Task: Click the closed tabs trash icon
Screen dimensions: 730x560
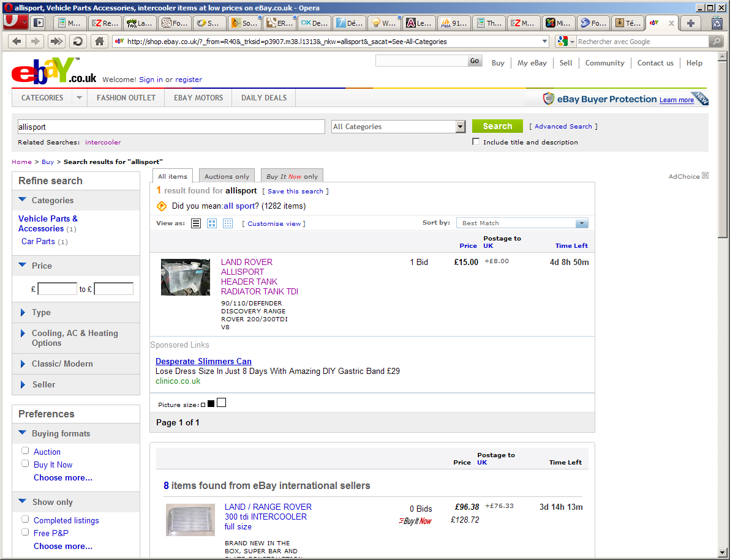Action: (x=717, y=23)
